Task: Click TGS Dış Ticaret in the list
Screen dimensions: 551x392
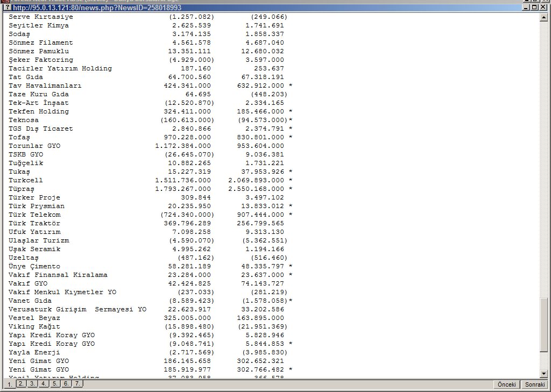Action: (x=41, y=129)
